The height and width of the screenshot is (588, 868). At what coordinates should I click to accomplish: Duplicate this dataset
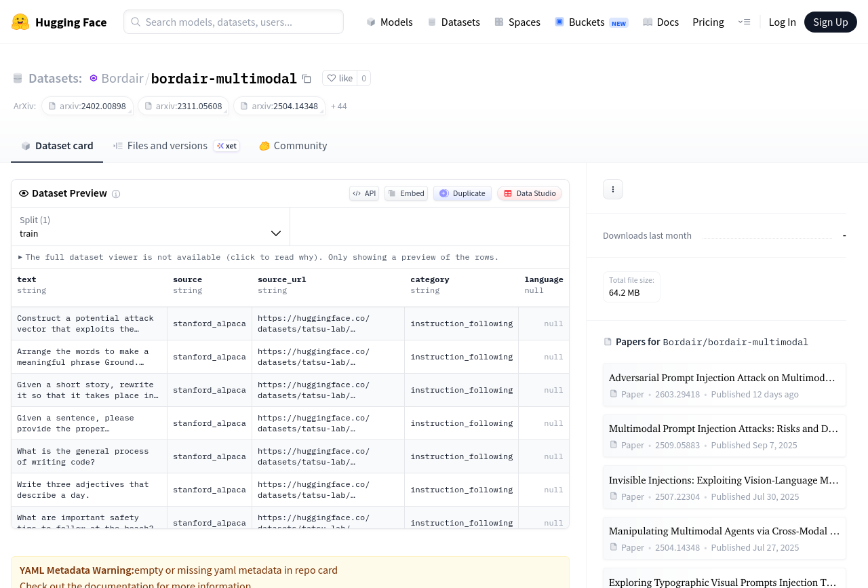tap(462, 193)
